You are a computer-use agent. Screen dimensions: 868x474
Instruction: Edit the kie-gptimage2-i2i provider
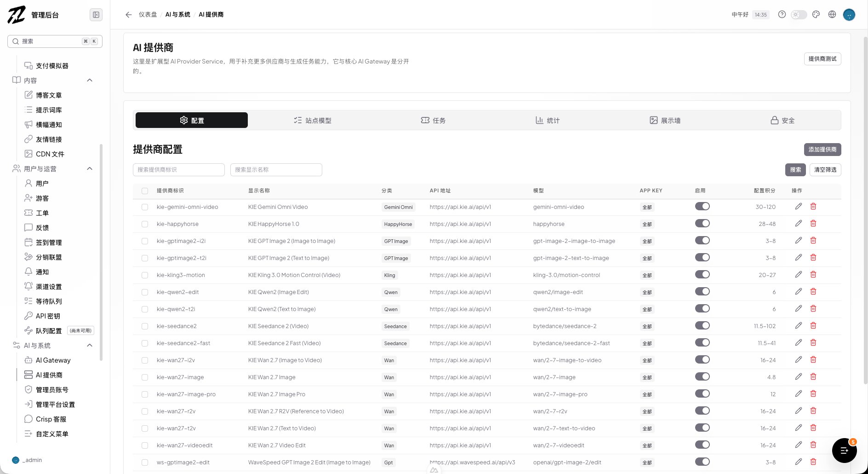click(x=799, y=241)
